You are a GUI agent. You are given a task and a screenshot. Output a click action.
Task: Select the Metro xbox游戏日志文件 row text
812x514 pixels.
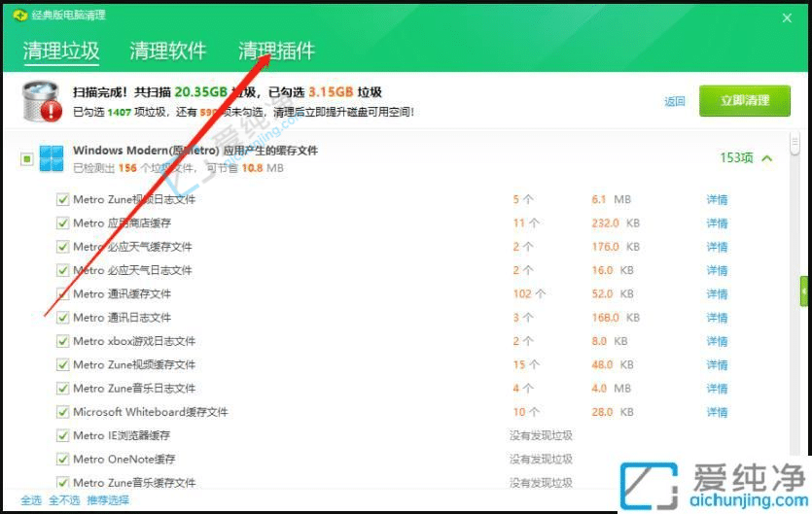pos(134,341)
